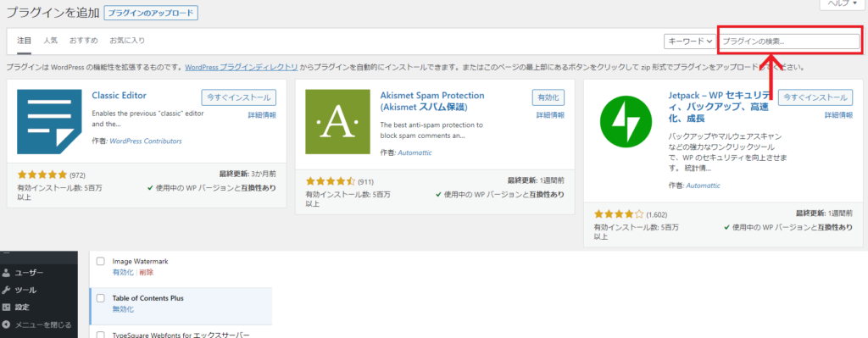Click the Jetpack star rating
This screenshot has width=868, height=338.
coord(619,214)
